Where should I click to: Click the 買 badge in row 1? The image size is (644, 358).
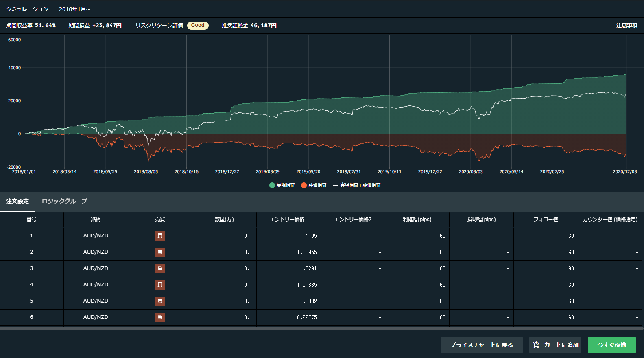160,236
